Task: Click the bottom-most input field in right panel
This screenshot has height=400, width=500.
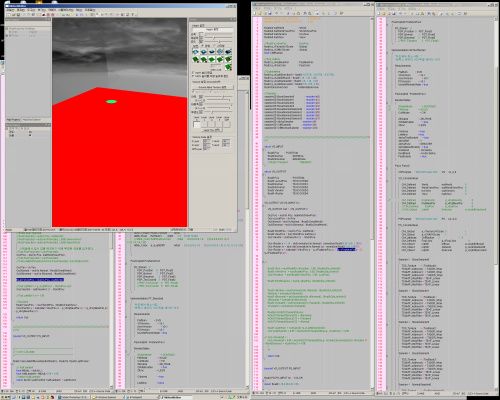Action: (206, 149)
